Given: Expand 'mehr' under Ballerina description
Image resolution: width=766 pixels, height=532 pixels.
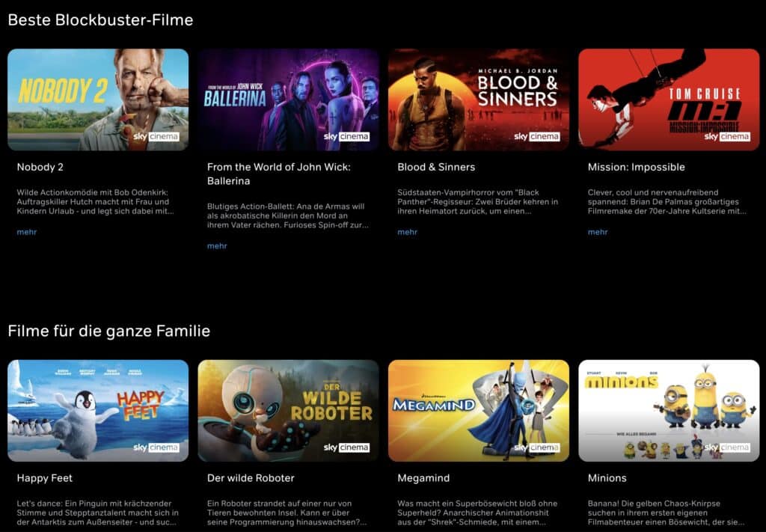Looking at the screenshot, I should click(217, 245).
